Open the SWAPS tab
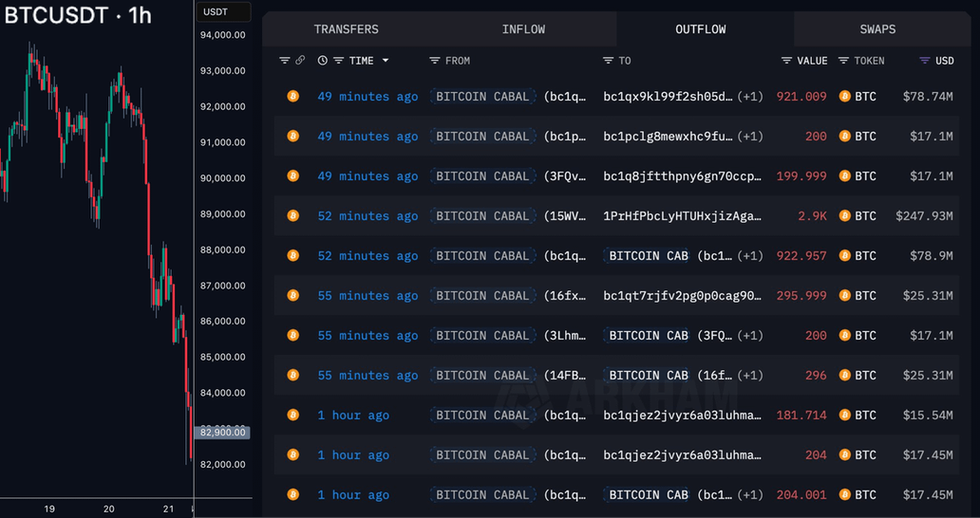Viewport: 980px width, 518px height. [x=877, y=29]
